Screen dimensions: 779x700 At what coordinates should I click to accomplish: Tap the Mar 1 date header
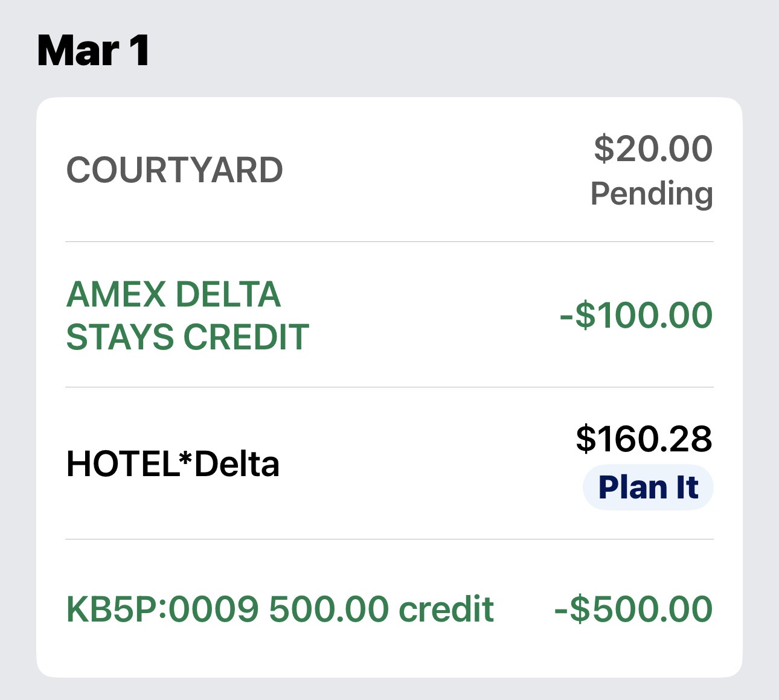(x=94, y=51)
